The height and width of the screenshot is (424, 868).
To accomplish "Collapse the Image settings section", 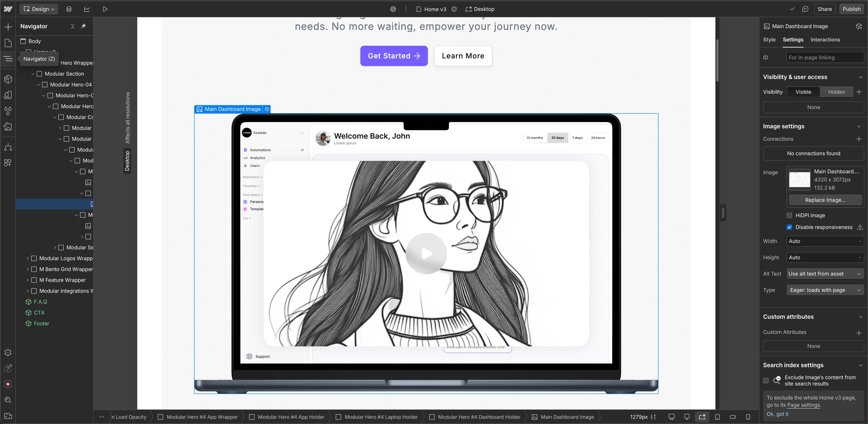I will click(x=859, y=126).
